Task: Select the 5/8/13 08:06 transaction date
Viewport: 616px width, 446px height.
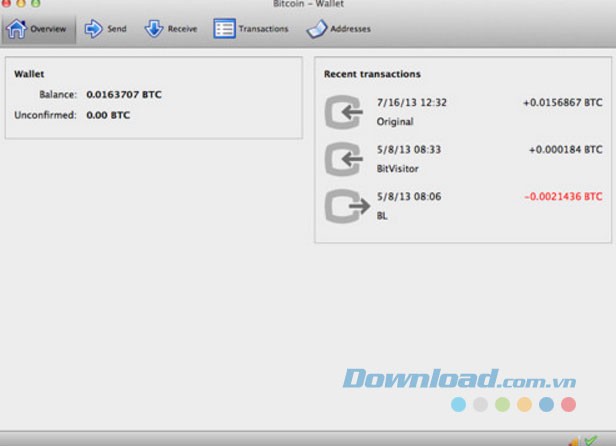Action: click(409, 196)
